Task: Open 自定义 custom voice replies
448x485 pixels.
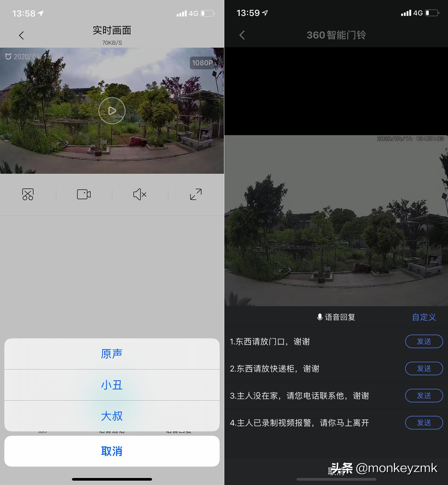Action: coord(424,317)
